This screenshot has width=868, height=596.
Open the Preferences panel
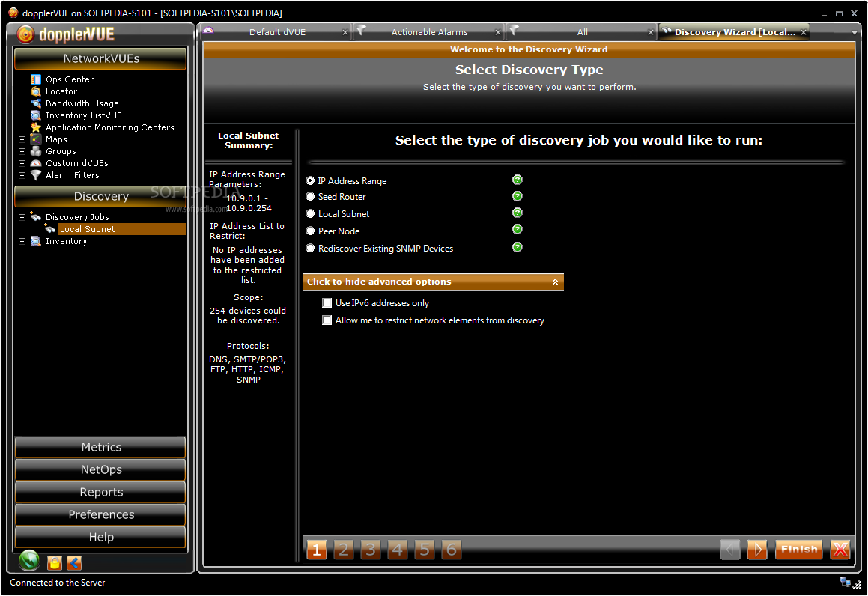tap(101, 514)
